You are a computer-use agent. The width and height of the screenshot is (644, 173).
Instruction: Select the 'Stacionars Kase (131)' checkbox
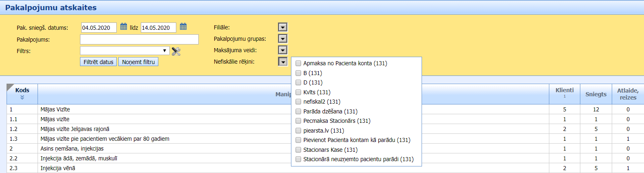298,150
